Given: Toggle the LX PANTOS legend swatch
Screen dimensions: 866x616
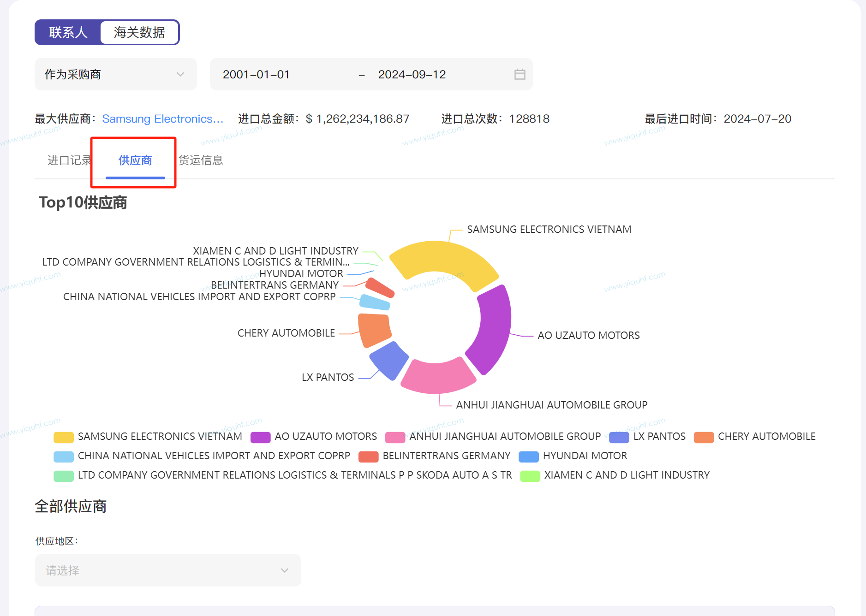Looking at the screenshot, I should (x=619, y=437).
